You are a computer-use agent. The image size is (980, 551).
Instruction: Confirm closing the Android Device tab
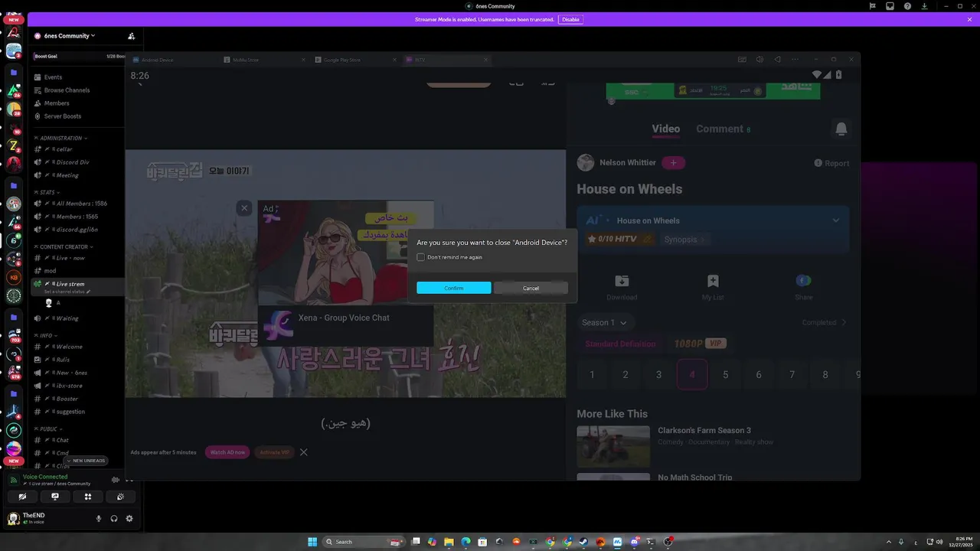click(454, 288)
